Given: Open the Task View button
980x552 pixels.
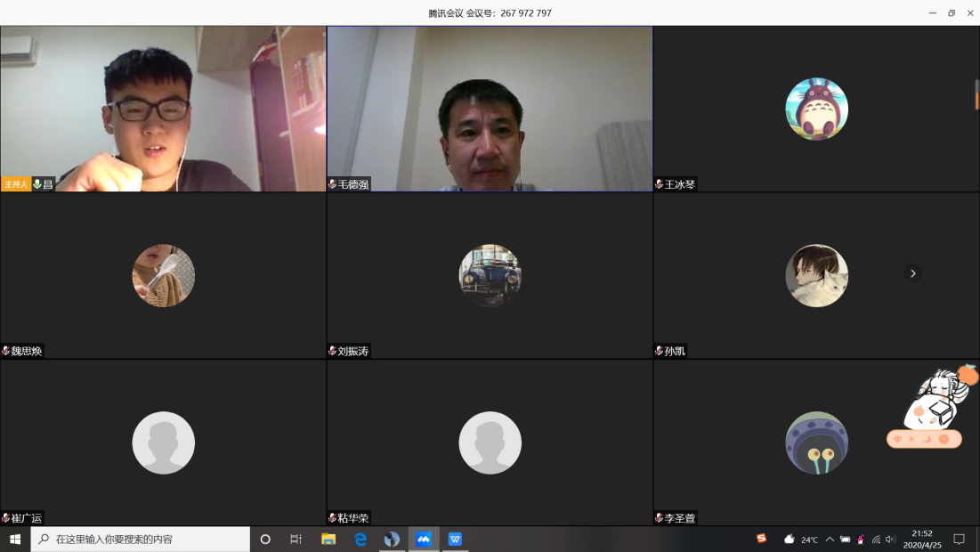Looking at the screenshot, I should point(296,540).
